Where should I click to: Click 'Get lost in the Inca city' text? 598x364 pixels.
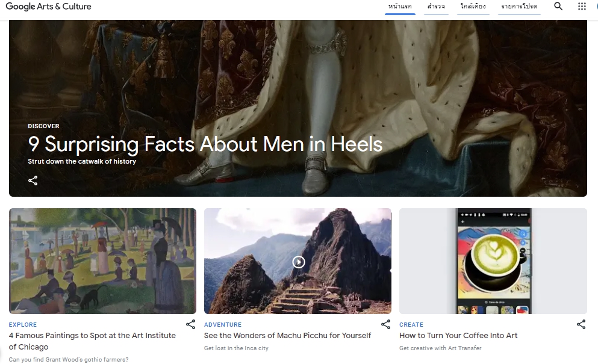pyautogui.click(x=236, y=348)
